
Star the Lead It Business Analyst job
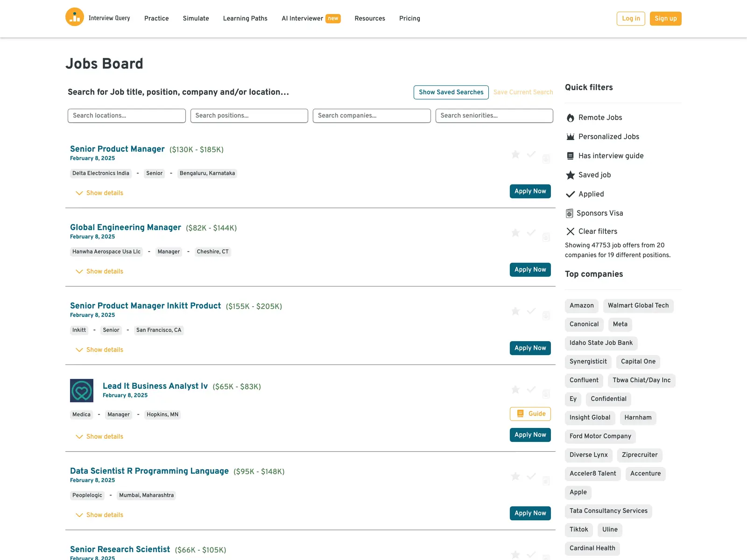pos(515,390)
